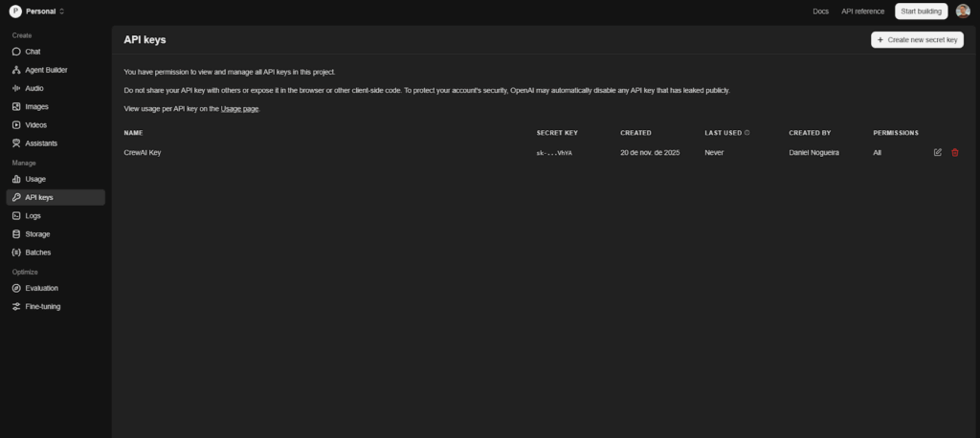
Task: Click the Usage label in sidebar
Action: click(35, 180)
